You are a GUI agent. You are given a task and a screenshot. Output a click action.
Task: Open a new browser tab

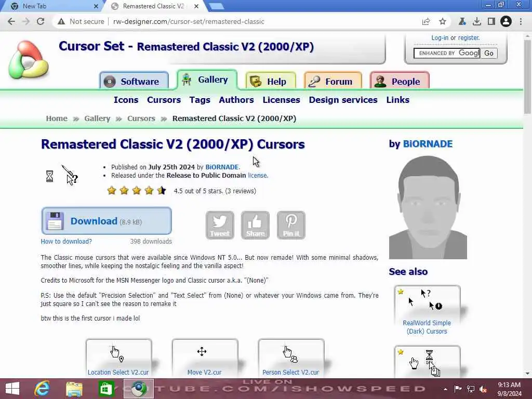point(216,6)
